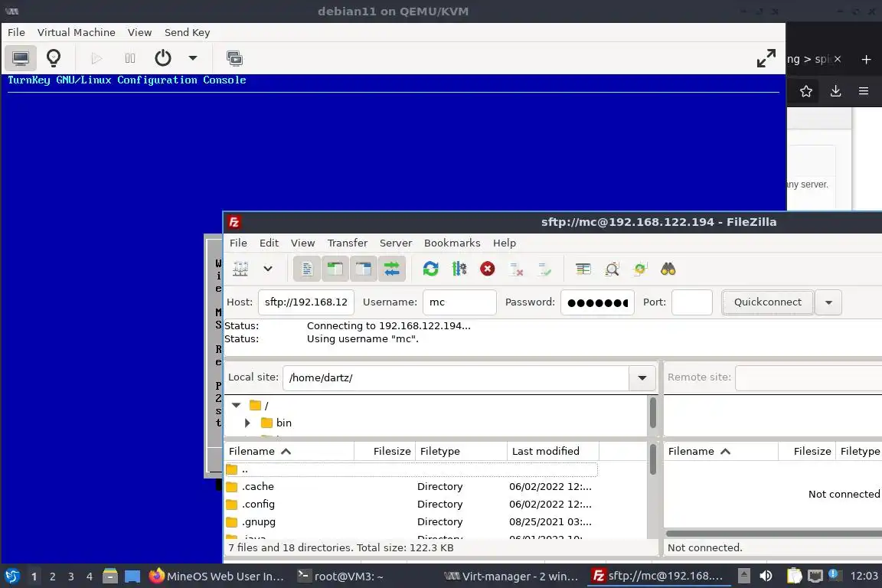
Task: Sort local files by Filetype header
Action: coord(461,451)
